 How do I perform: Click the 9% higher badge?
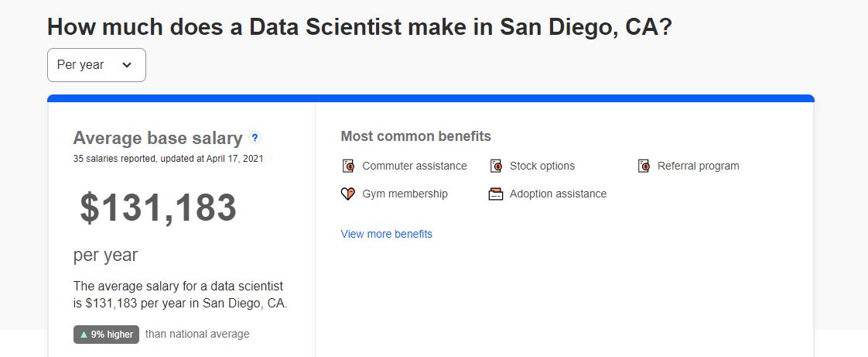click(106, 335)
